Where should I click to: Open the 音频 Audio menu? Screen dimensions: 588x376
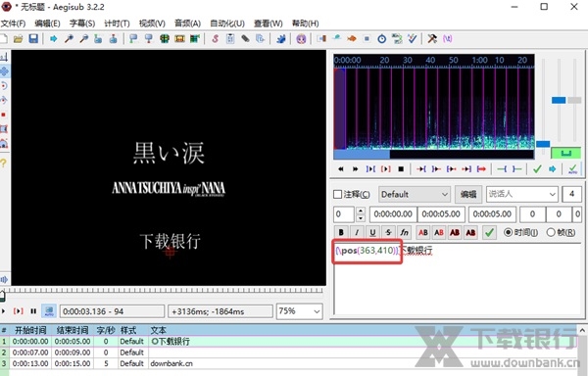[x=187, y=23]
